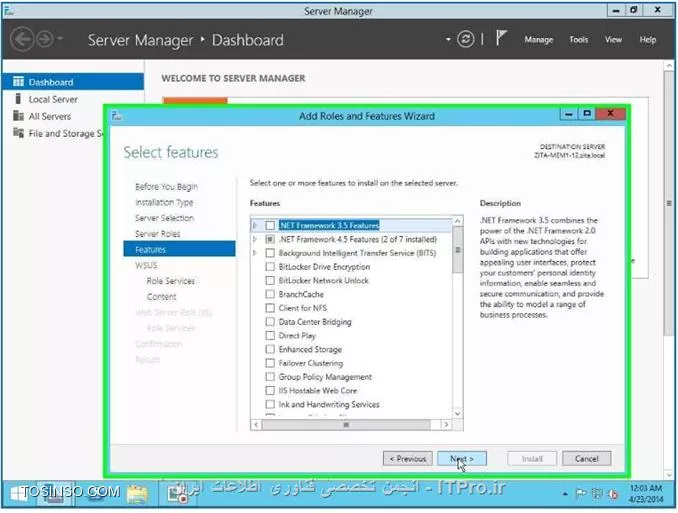Click the Next button
678x513 pixels.
point(462,458)
